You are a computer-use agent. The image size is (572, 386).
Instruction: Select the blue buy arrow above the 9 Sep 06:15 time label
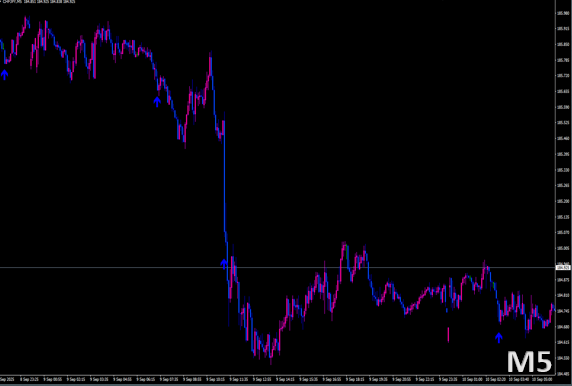(157, 102)
